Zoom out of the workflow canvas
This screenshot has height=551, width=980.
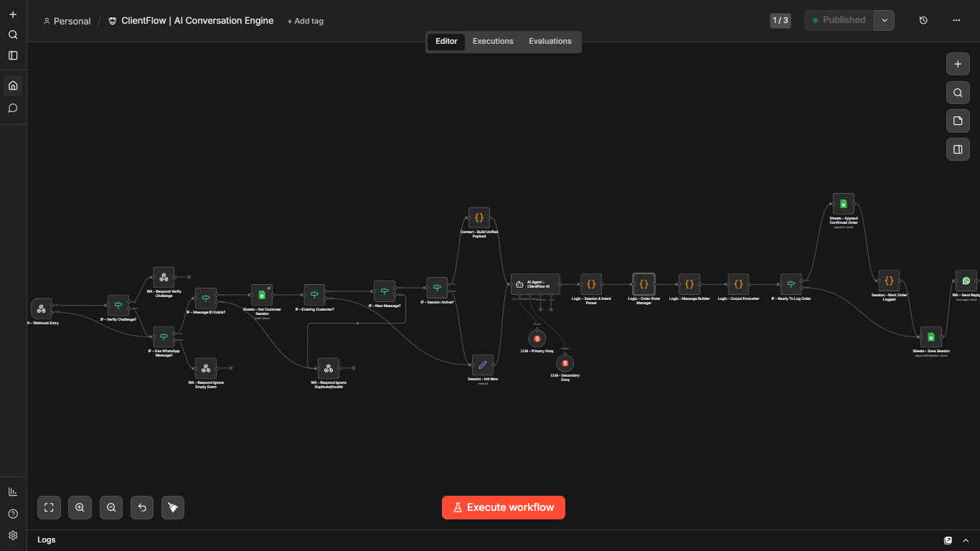(x=111, y=507)
